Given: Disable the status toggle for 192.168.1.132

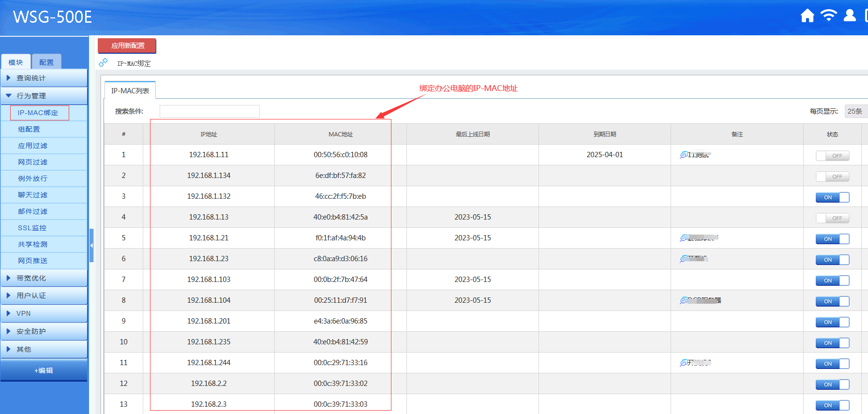Looking at the screenshot, I should 832,197.
